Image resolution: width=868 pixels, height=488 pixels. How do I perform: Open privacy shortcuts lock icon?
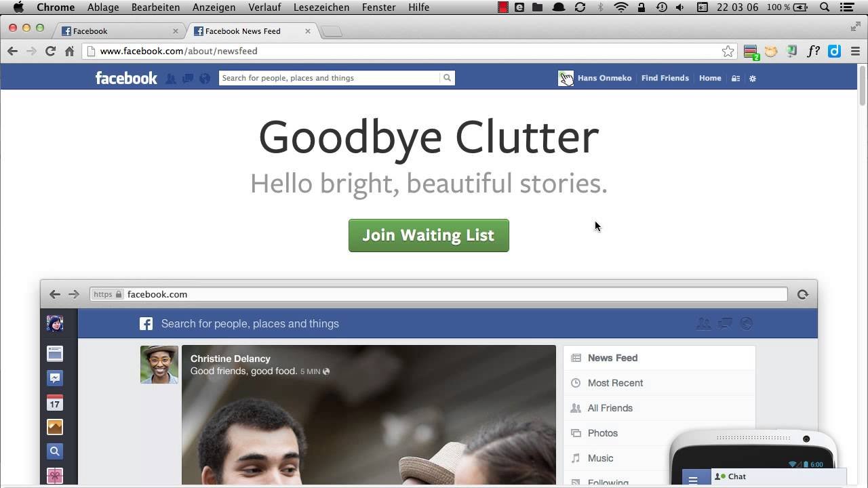pyautogui.click(x=735, y=79)
